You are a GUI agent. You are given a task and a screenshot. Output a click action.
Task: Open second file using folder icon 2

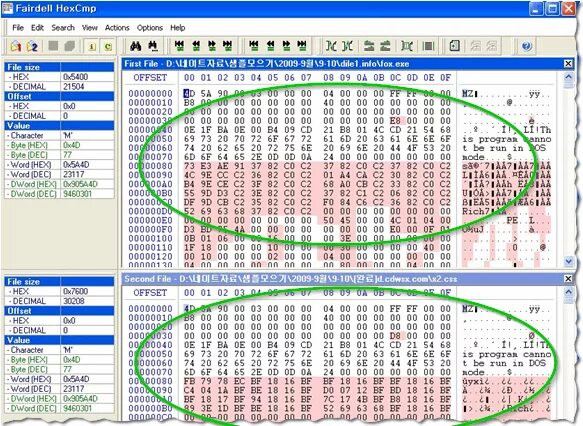[32, 46]
